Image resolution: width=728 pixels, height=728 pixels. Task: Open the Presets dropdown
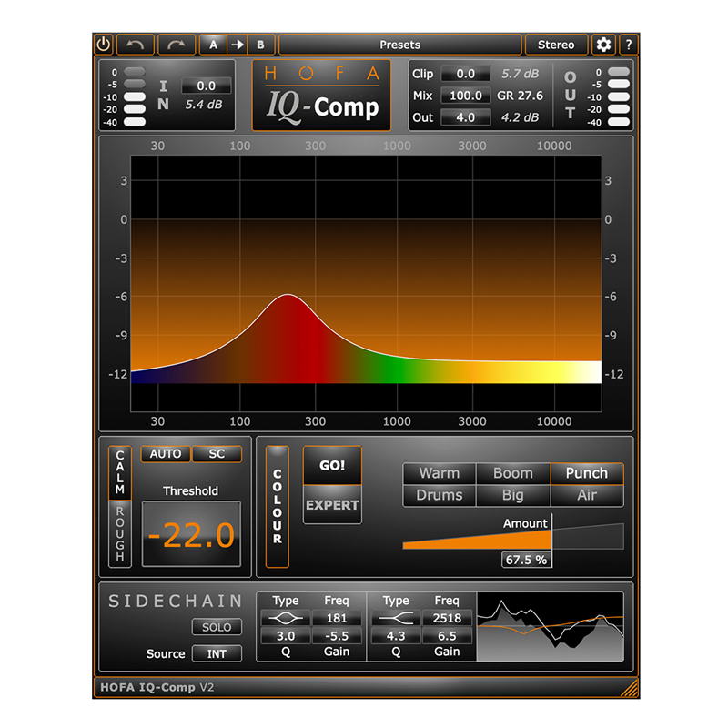(400, 45)
